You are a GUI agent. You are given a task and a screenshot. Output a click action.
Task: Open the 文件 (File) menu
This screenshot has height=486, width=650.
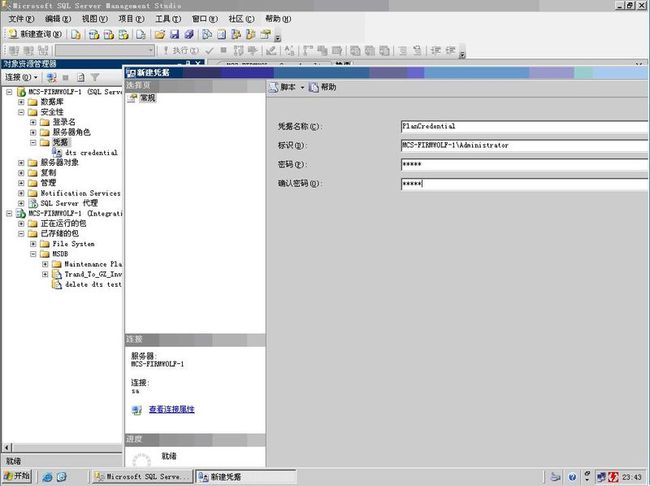pyautogui.click(x=21, y=19)
